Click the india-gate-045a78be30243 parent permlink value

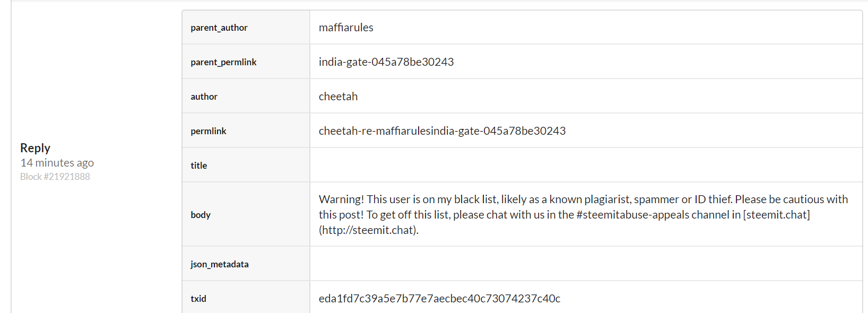tap(386, 62)
